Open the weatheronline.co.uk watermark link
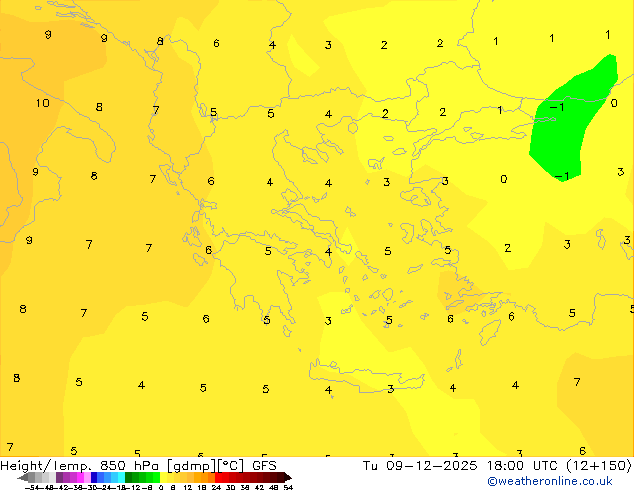The image size is (634, 490). tap(549, 481)
